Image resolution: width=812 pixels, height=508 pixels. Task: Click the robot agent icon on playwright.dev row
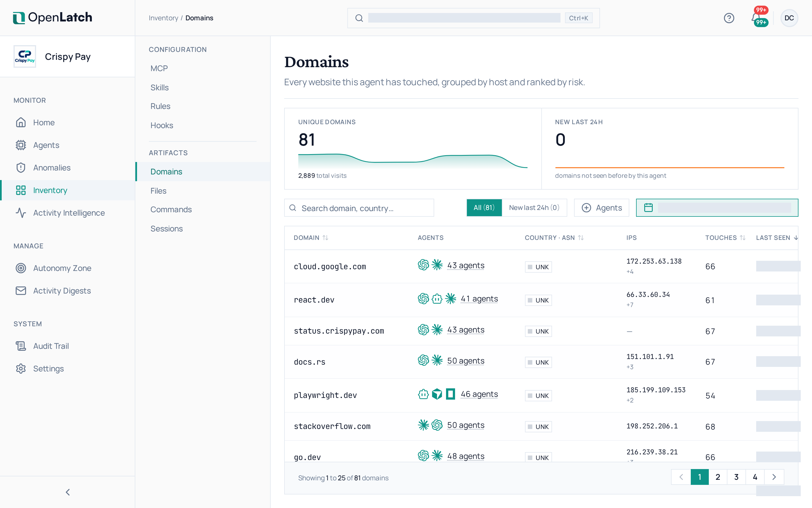click(423, 394)
